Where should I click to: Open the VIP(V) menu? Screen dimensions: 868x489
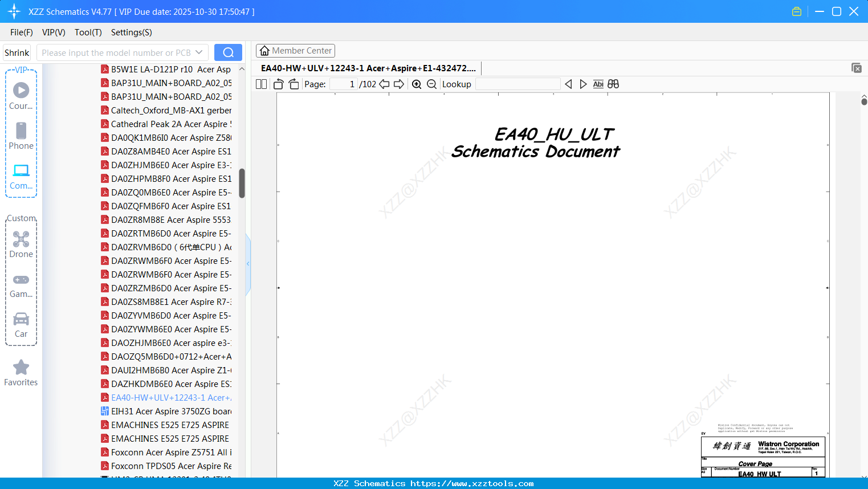click(x=54, y=32)
